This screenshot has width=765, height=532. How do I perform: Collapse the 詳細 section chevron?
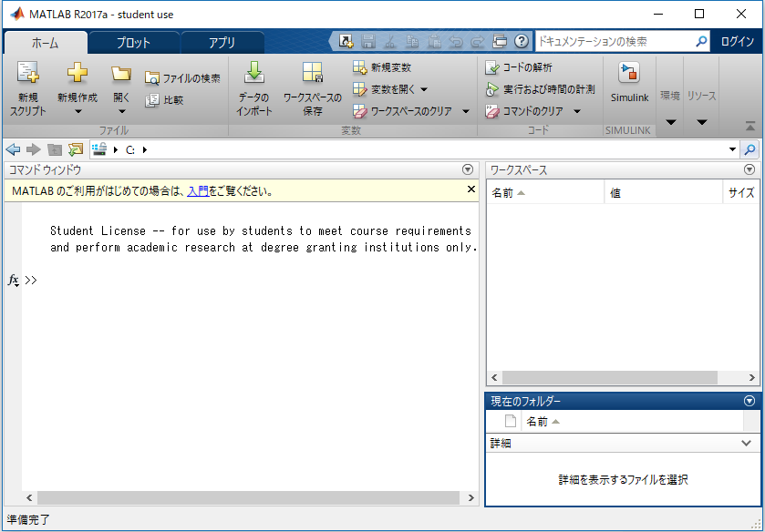(746, 444)
